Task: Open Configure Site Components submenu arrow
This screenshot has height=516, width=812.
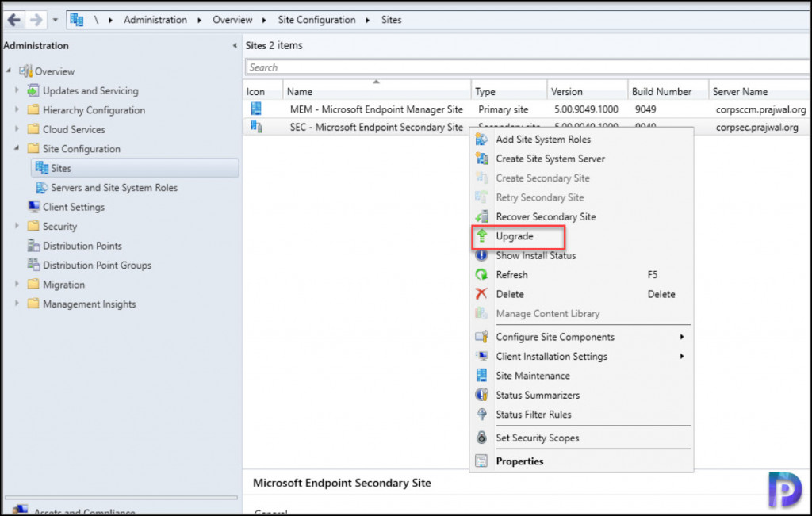Action: [x=682, y=337]
